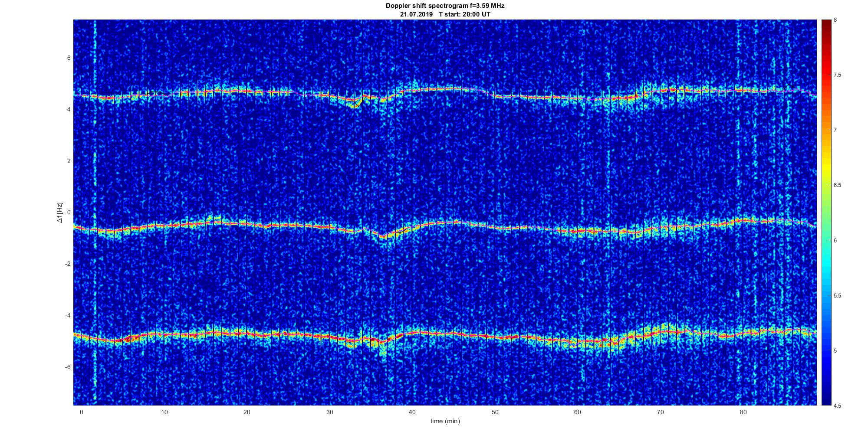Click the colorbar tick label 4.5

[837, 406]
